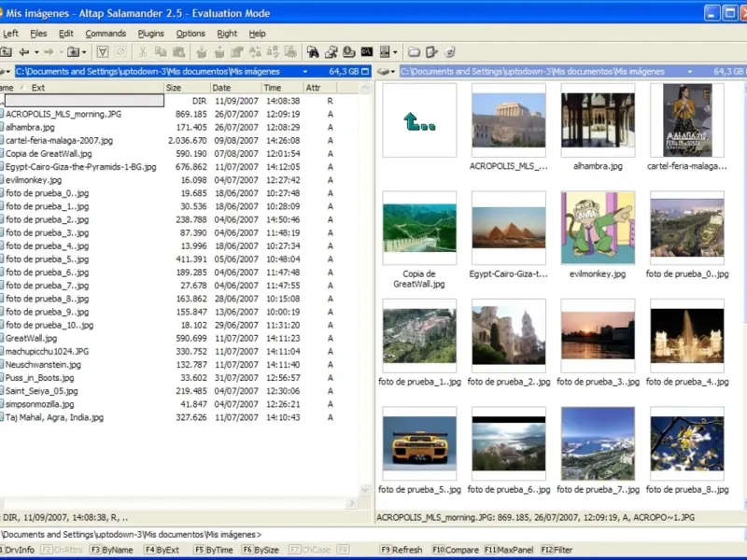Sort files by the Size column header

coord(174,88)
